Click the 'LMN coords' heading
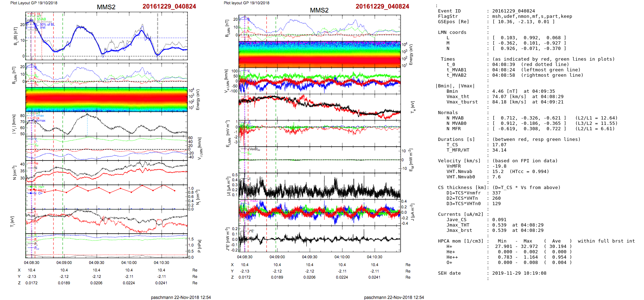This screenshot has width=644, height=300. pos(452,32)
